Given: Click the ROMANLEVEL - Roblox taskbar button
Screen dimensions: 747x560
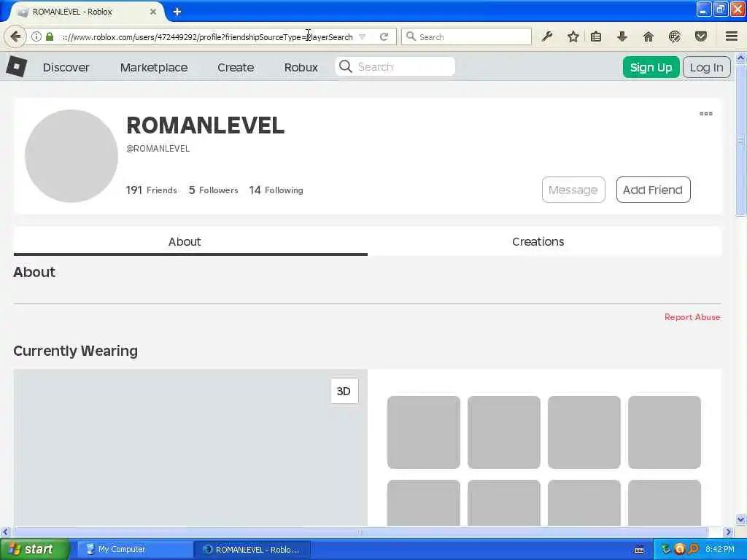Looking at the screenshot, I should click(x=252, y=550).
